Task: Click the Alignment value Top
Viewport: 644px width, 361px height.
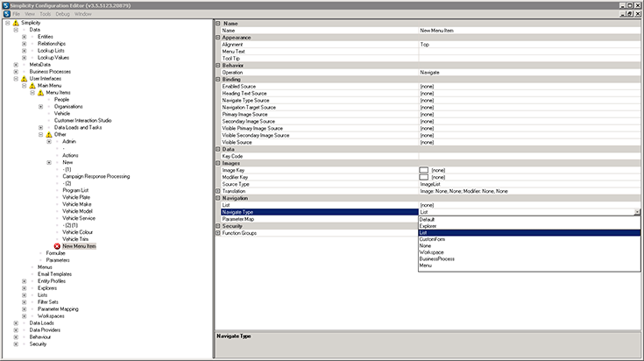Action: [x=424, y=45]
